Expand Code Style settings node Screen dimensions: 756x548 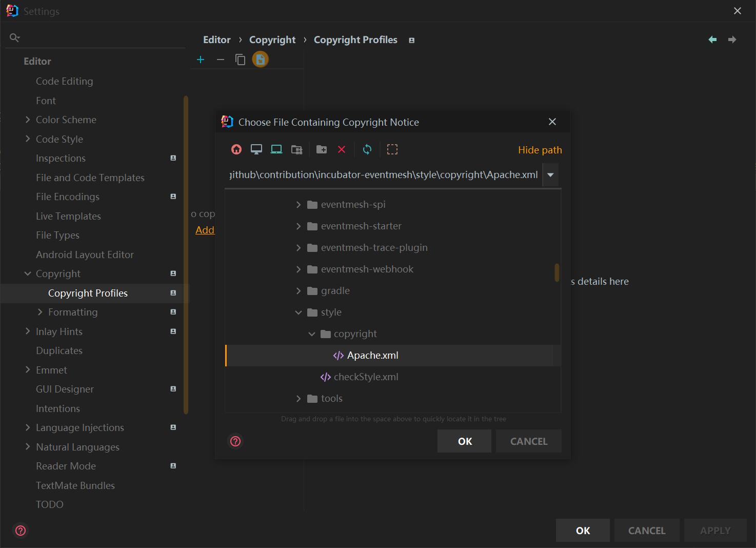[28, 139]
